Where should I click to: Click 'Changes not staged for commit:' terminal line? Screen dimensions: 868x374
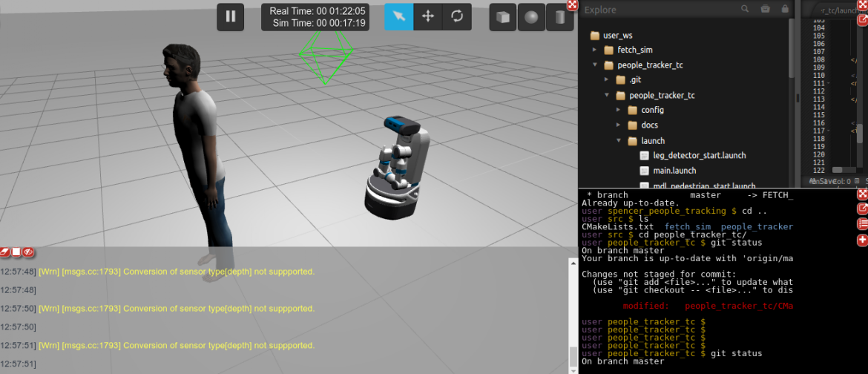pyautogui.click(x=659, y=274)
